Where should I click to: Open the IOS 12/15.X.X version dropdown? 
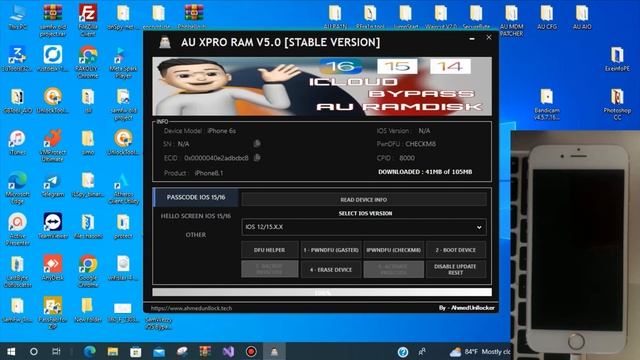[x=364, y=227]
